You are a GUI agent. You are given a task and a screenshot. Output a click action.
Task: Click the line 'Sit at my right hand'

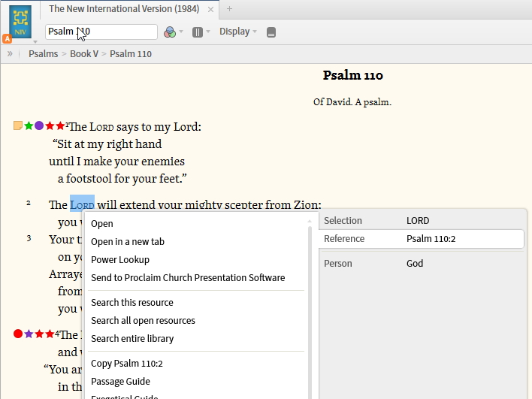click(x=107, y=144)
